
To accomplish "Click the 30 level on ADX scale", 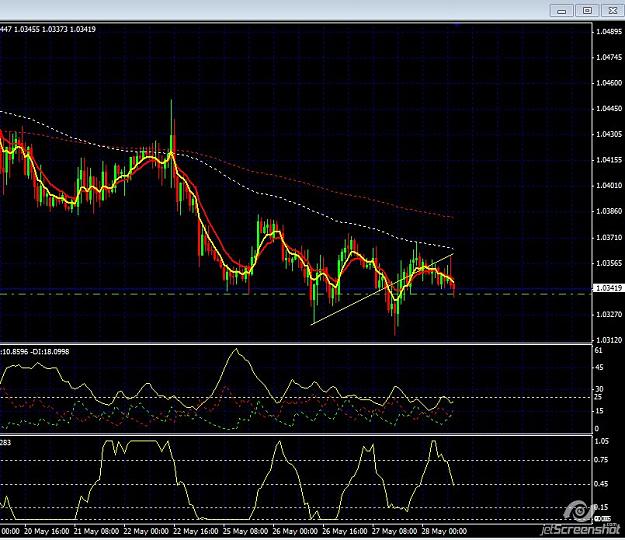I will pos(599,389).
